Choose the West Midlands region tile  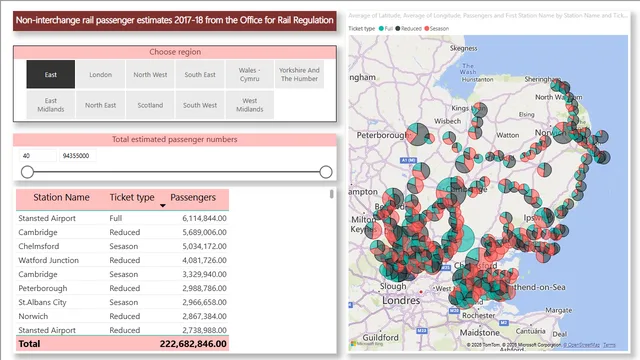point(249,105)
